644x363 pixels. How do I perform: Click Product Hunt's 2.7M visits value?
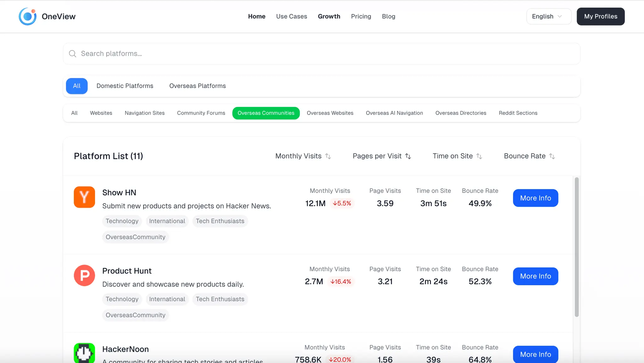314,282
